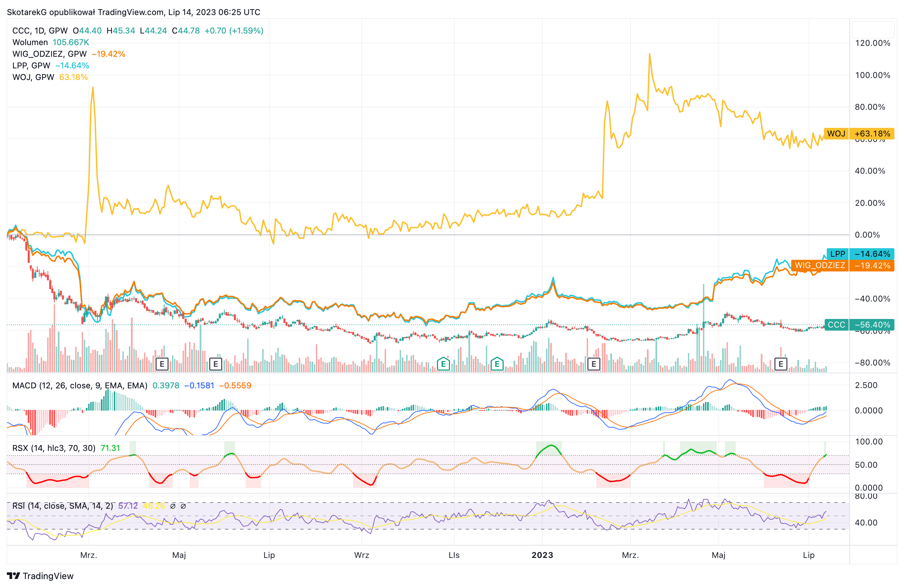
Task: Click the 0.00% price axis label
Action: pyautogui.click(x=867, y=235)
